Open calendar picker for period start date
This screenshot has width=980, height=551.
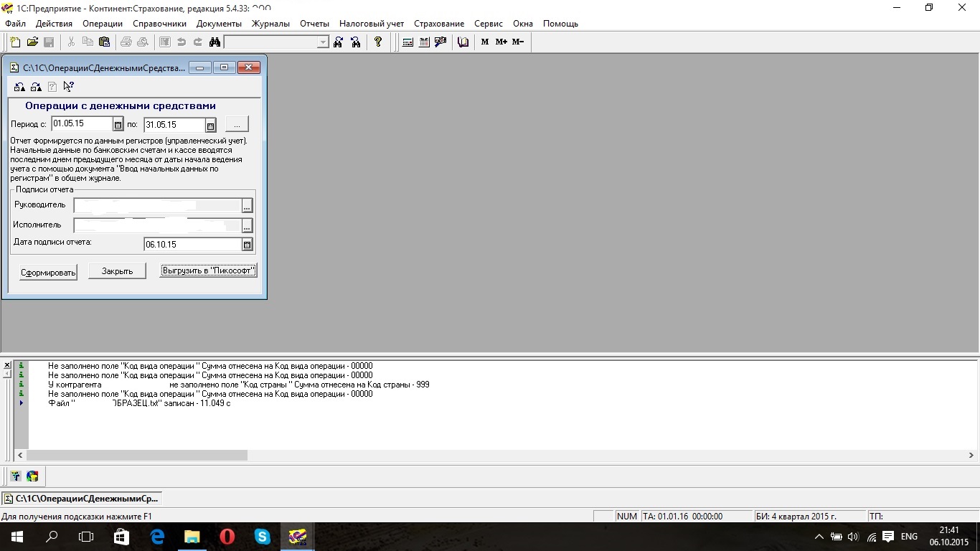(118, 125)
